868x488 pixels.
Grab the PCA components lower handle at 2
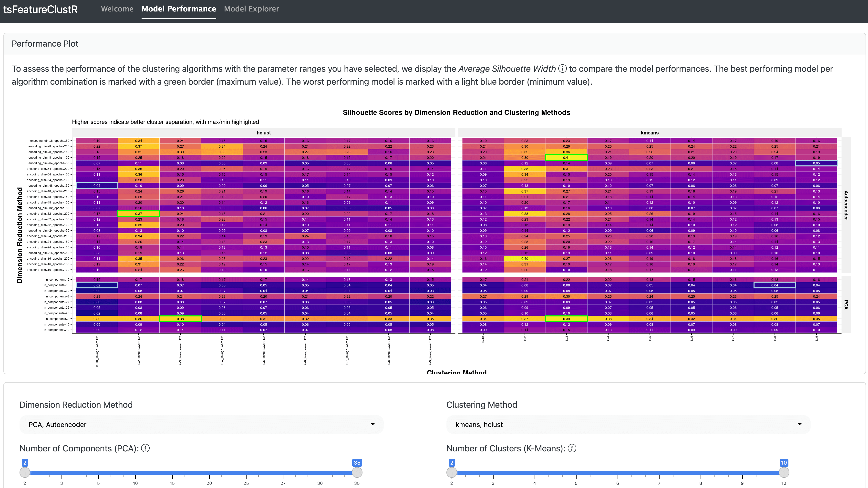pos(25,473)
